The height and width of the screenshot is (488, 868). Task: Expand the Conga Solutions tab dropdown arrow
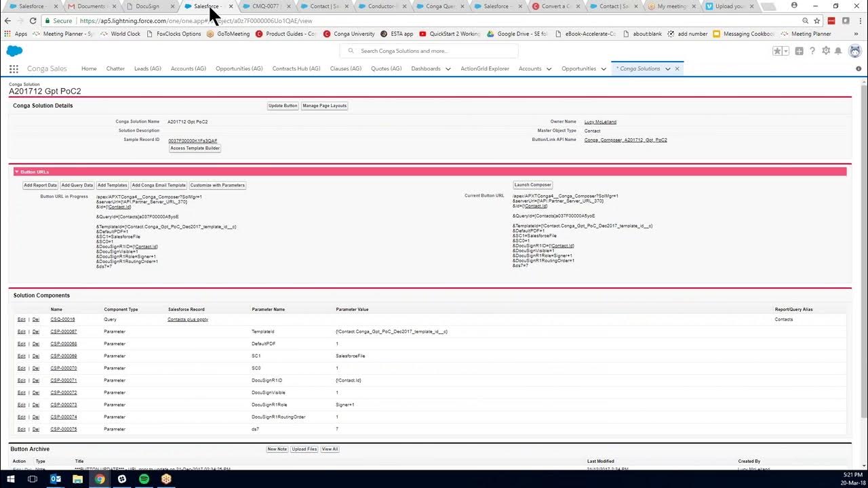pyautogui.click(x=667, y=68)
